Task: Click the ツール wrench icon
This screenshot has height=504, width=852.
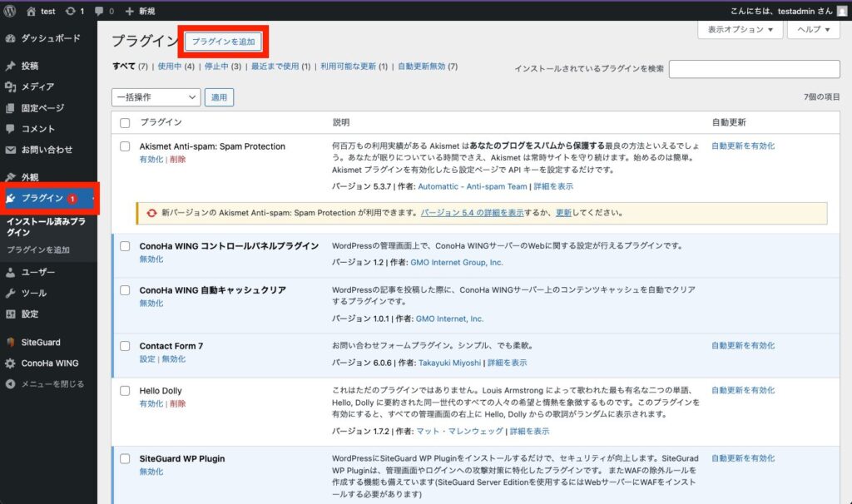Action: pos(10,294)
